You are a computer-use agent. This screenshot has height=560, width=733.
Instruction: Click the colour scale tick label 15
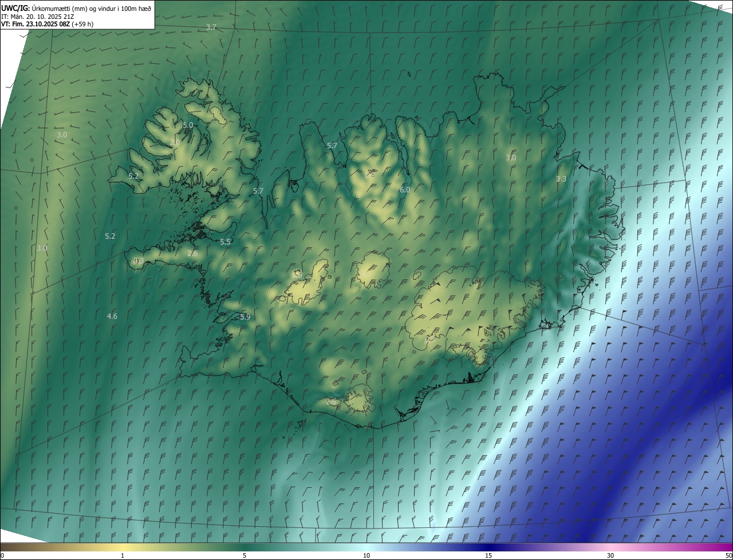(488, 555)
